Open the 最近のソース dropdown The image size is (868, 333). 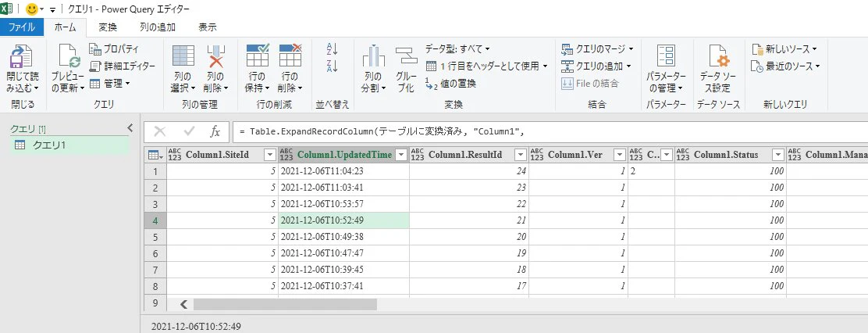click(785, 66)
